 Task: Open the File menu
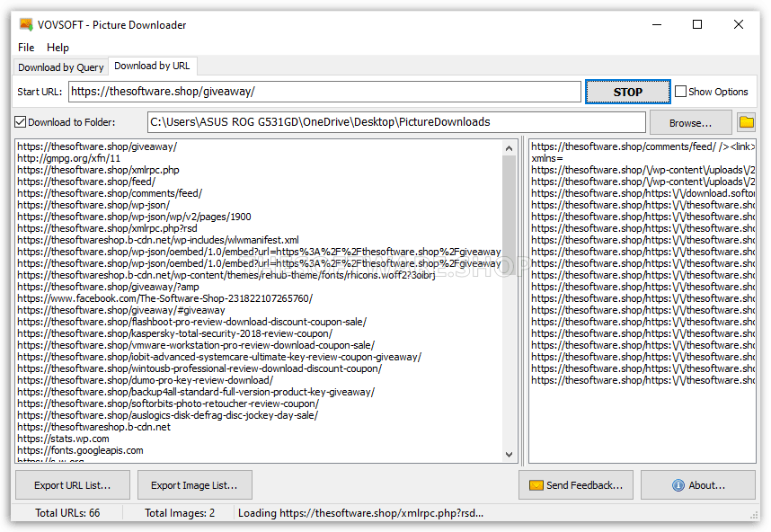(26, 48)
